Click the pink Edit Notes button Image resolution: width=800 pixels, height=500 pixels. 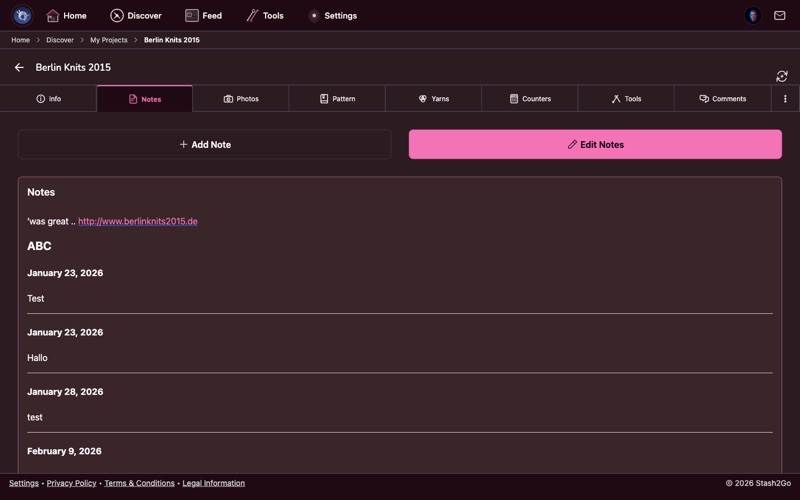tap(595, 144)
